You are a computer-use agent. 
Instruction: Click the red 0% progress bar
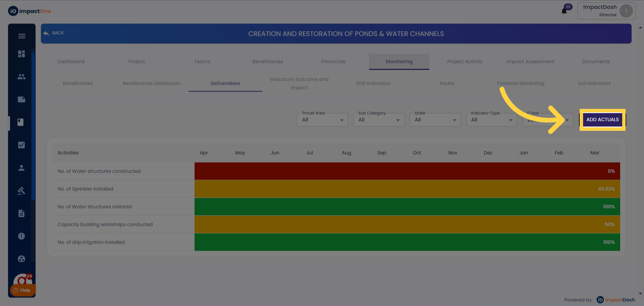(407, 171)
